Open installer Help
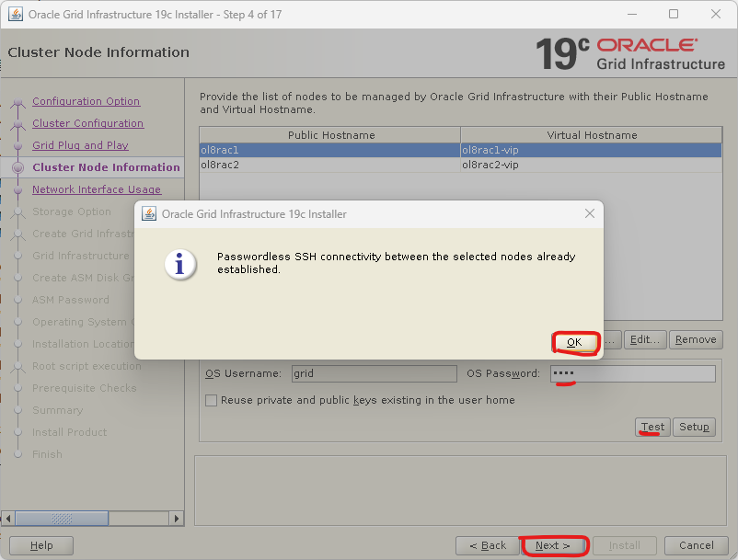738x560 pixels. point(41,545)
